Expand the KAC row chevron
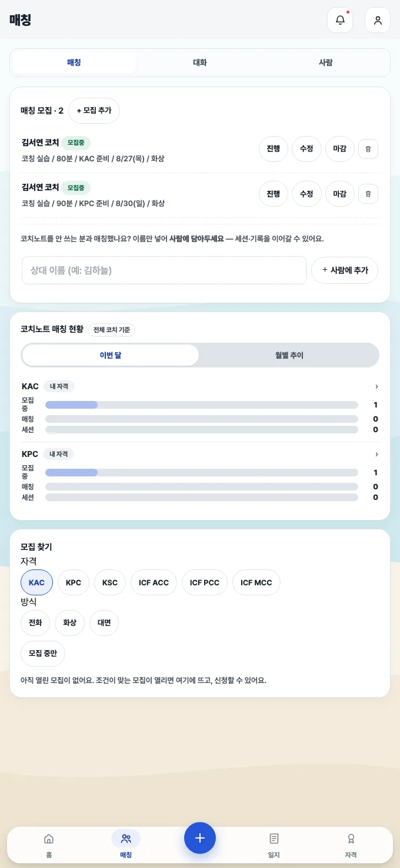This screenshot has width=400, height=868. [x=376, y=386]
